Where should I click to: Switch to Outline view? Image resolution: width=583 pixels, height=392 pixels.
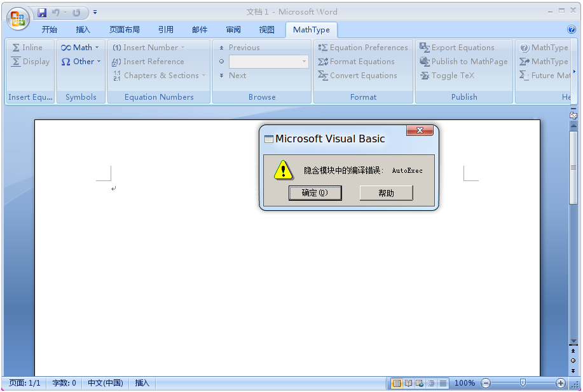431,383
